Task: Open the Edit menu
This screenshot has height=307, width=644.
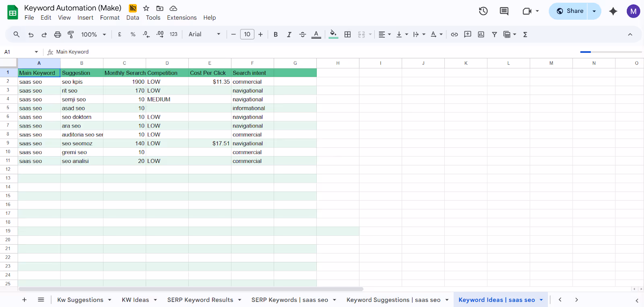Action: (x=46, y=18)
